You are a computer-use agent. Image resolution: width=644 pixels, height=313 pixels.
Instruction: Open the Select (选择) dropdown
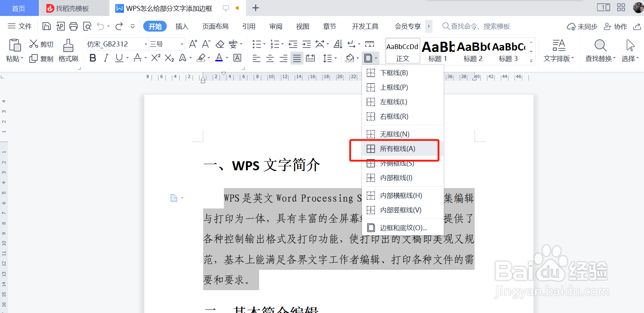(630, 50)
